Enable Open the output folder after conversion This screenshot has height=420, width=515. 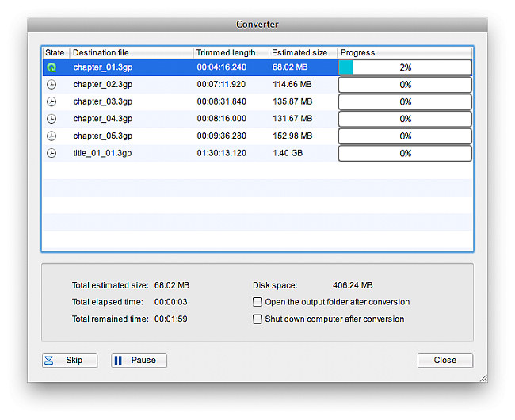(x=257, y=302)
